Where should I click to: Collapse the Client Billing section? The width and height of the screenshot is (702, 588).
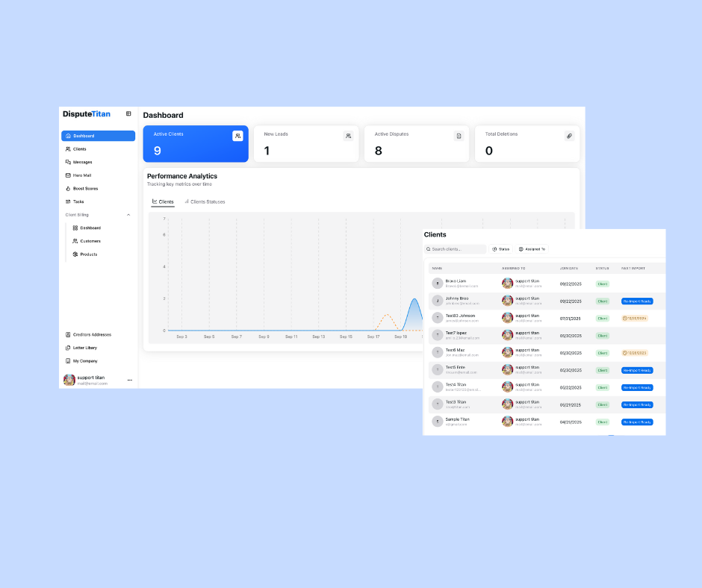tap(127, 214)
